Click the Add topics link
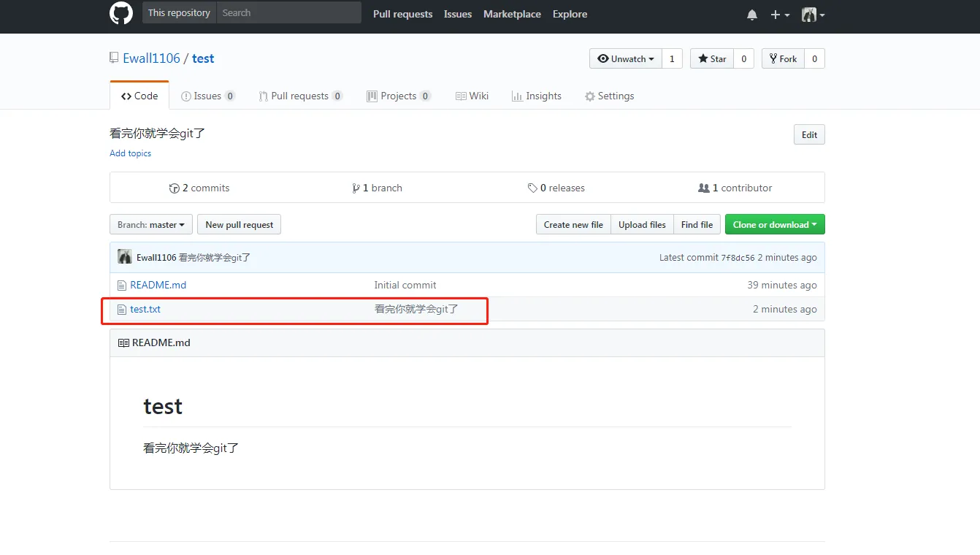 tap(131, 153)
